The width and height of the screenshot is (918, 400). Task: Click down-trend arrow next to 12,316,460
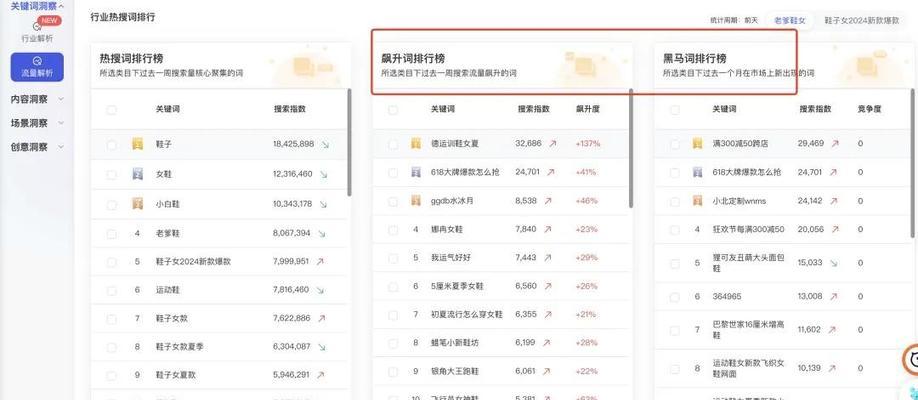pyautogui.click(x=323, y=175)
